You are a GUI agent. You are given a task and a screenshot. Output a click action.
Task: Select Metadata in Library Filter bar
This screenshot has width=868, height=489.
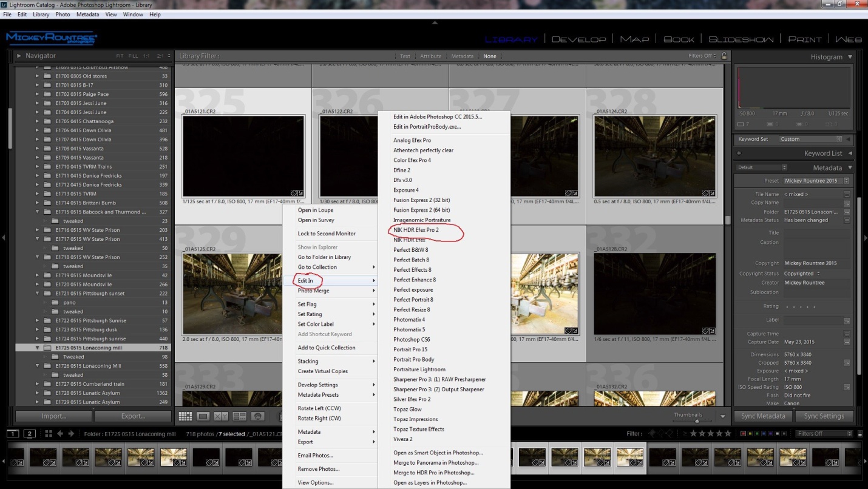click(x=462, y=56)
